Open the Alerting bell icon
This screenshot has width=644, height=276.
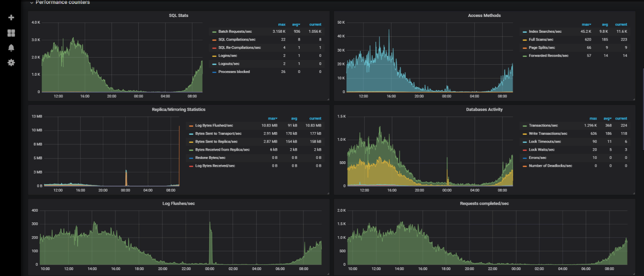point(11,48)
